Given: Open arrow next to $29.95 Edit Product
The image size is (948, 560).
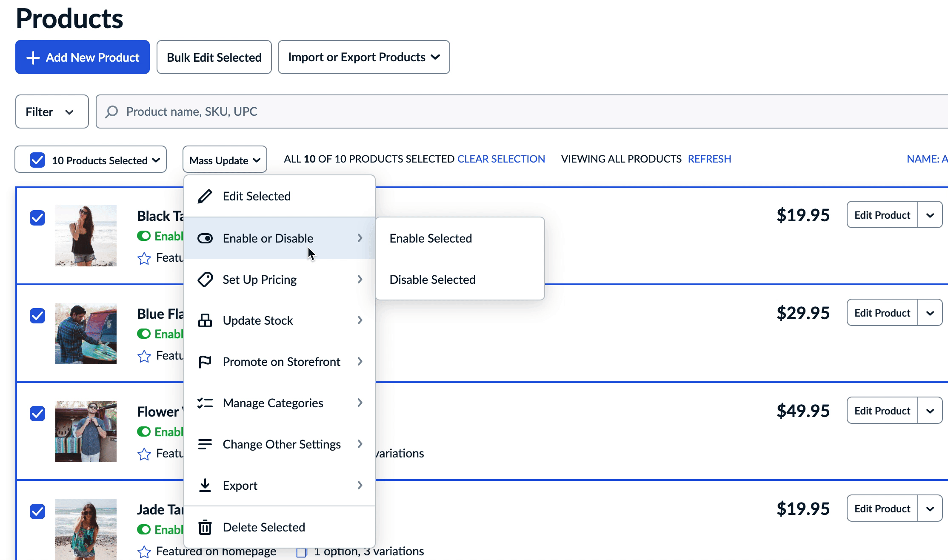Looking at the screenshot, I should 930,313.
